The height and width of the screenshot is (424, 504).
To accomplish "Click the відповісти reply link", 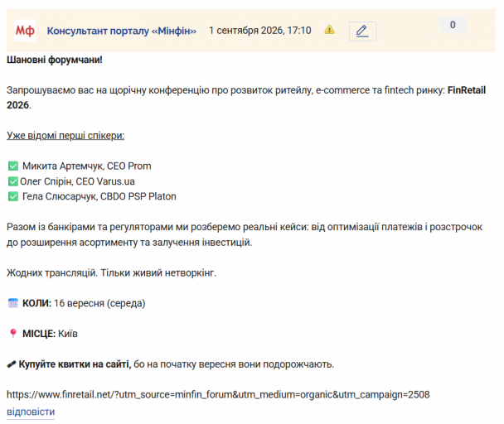I will pyautogui.click(x=31, y=412).
